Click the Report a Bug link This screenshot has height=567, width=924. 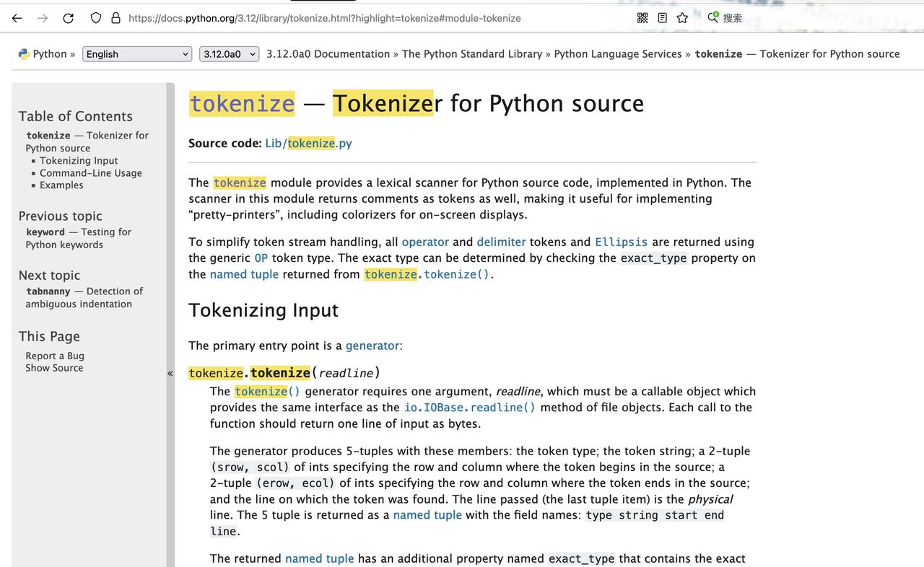pyautogui.click(x=55, y=355)
